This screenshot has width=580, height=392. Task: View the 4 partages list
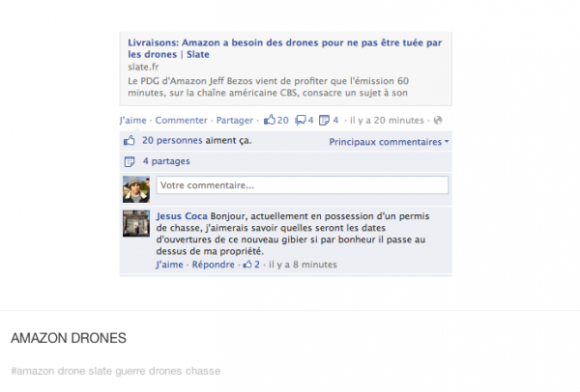(166, 161)
